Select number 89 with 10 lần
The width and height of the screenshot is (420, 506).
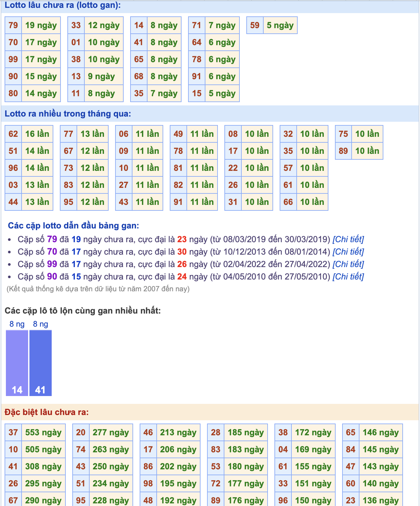(x=343, y=151)
